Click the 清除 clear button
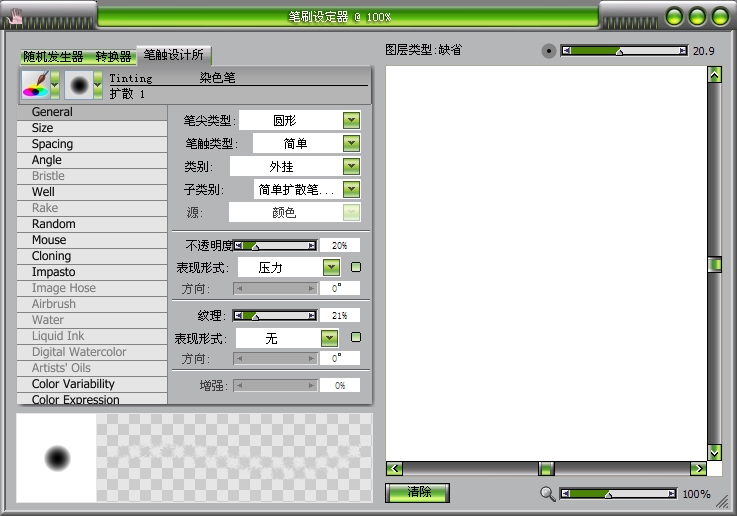Screen dimensions: 737x516 point(417,493)
